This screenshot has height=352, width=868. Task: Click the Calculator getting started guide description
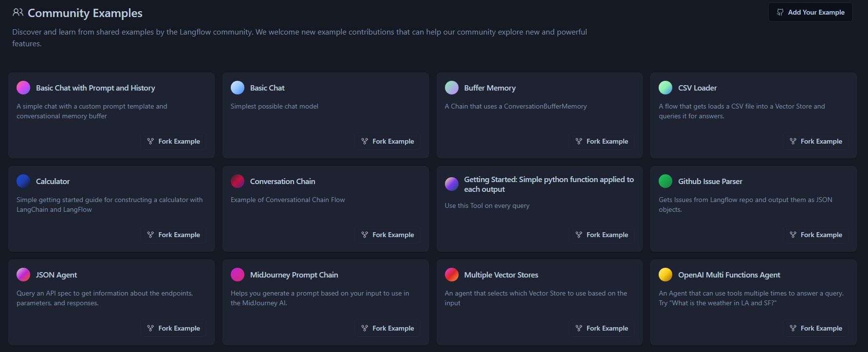[110, 204]
